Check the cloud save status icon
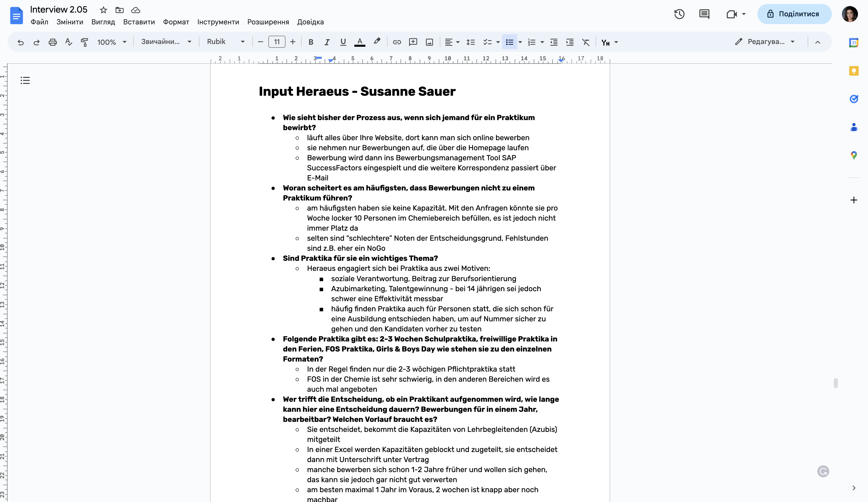 (x=136, y=10)
